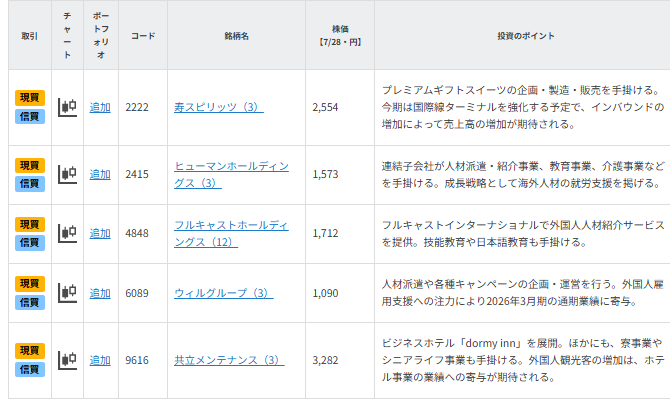This screenshot has width=670, height=409.
Task: Add 共立メンテナンス to portfolio via 追加
Action: click(x=100, y=360)
